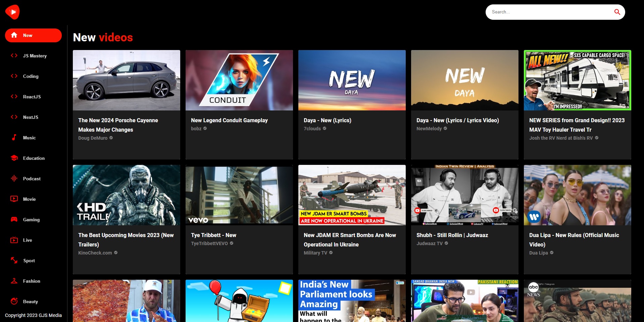Select the Gaming controller icon
Viewport: 644px width, 322px height.
click(14, 220)
